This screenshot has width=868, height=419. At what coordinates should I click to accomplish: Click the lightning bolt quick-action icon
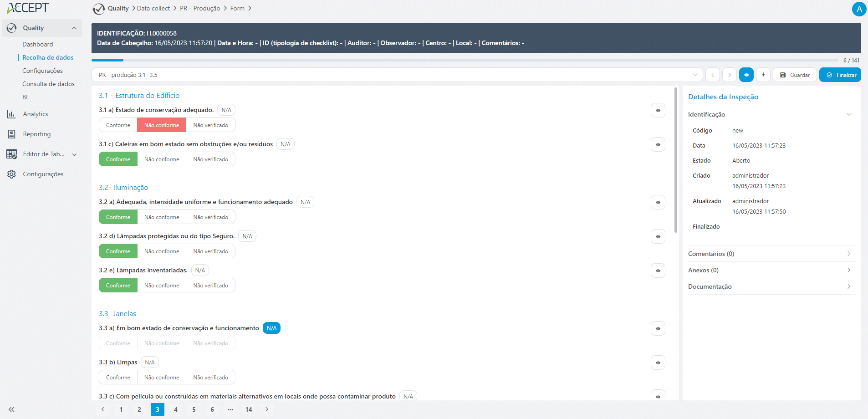[x=763, y=75]
